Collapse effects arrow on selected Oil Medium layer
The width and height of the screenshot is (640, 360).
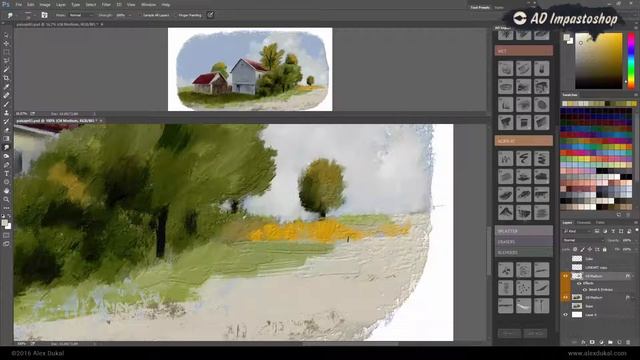(633, 276)
